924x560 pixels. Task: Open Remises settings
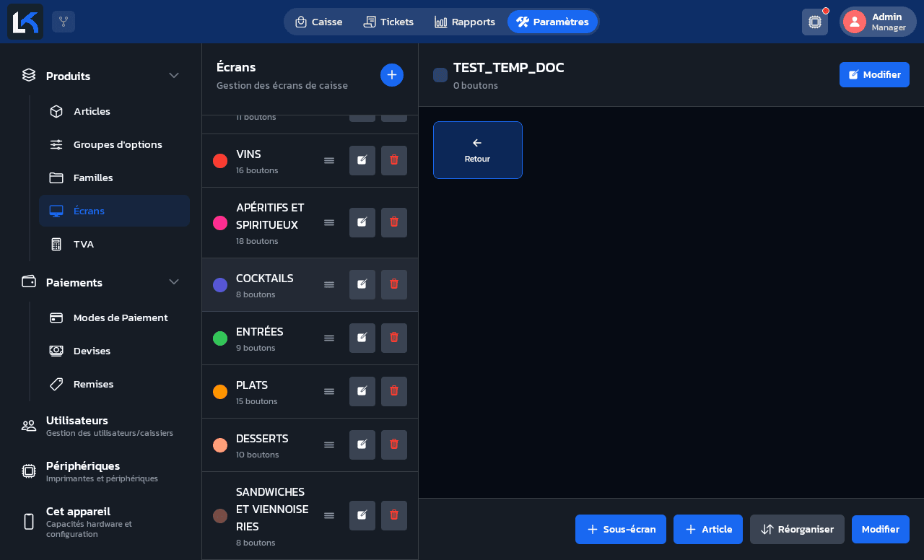tap(114, 384)
